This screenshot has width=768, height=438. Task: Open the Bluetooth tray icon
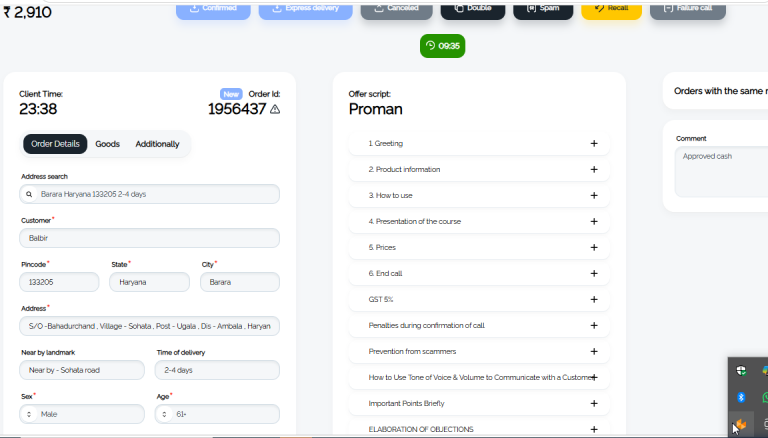pos(741,397)
